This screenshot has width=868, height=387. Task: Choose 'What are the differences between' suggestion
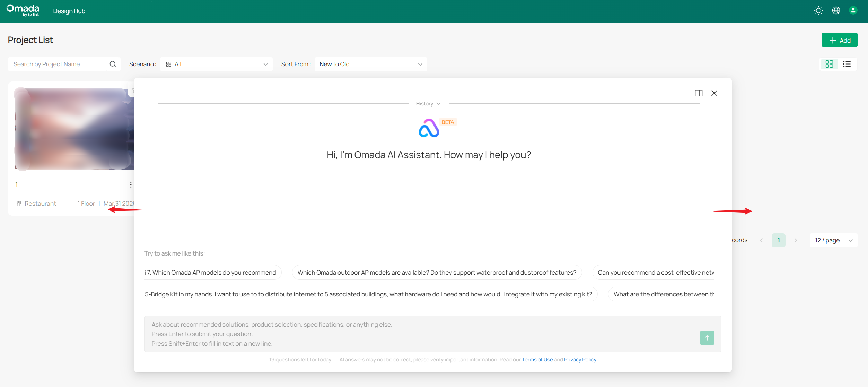coord(661,294)
